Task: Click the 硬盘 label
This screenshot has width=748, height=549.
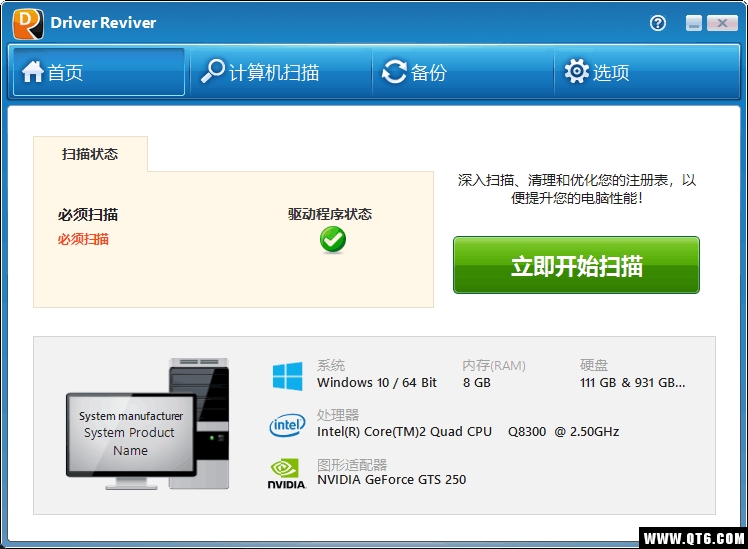Action: (594, 365)
